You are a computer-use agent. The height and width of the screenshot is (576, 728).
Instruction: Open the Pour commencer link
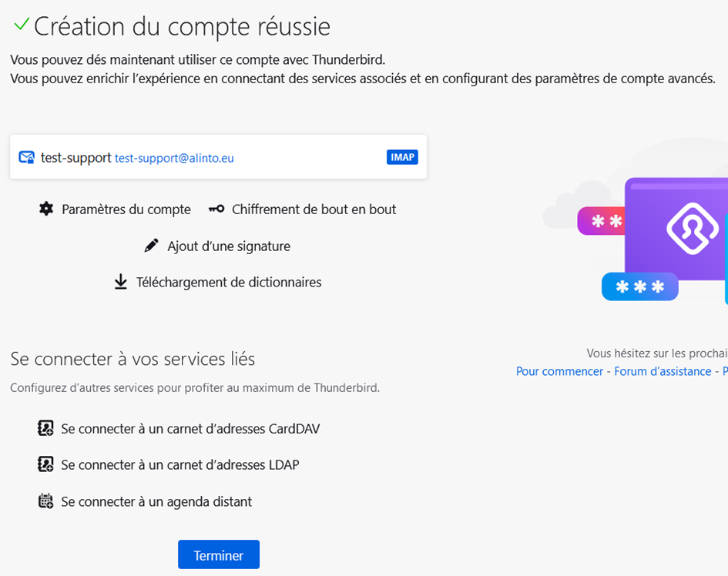coord(559,371)
